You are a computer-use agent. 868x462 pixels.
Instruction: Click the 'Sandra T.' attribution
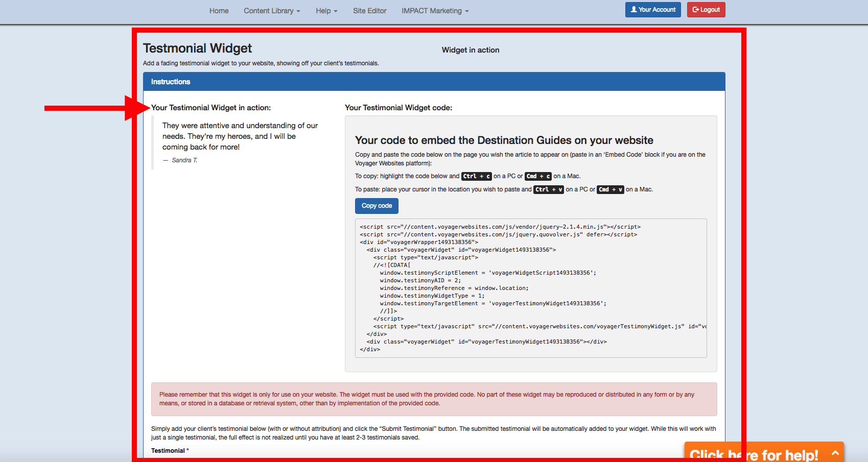[x=184, y=160]
